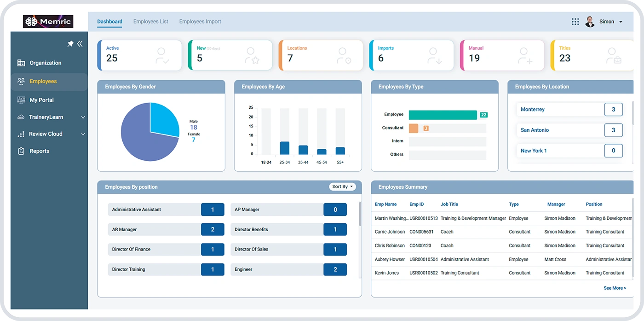The image size is (644, 321).
Task: Click the Employee bar showing 22
Action: (x=443, y=114)
